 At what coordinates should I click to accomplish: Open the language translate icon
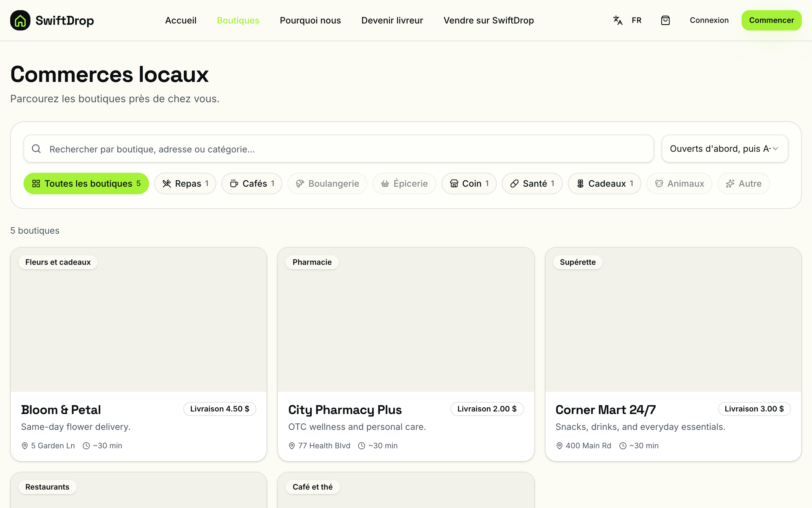coord(618,20)
